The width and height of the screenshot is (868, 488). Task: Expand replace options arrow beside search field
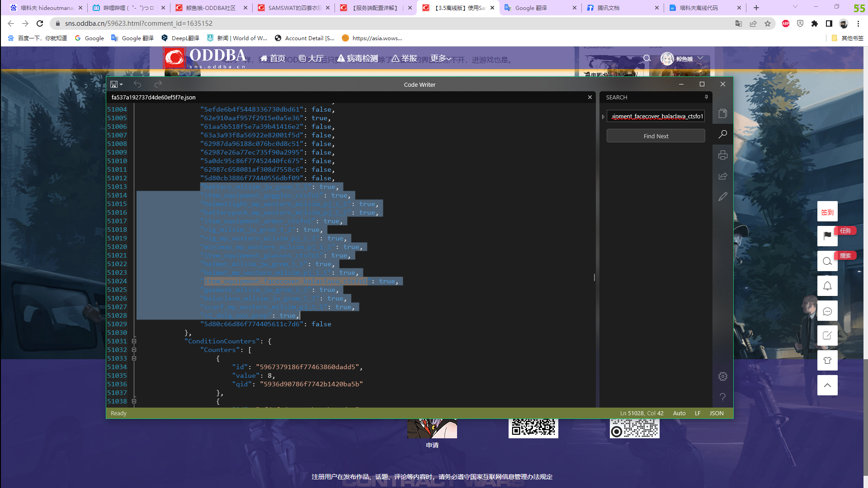click(x=603, y=117)
